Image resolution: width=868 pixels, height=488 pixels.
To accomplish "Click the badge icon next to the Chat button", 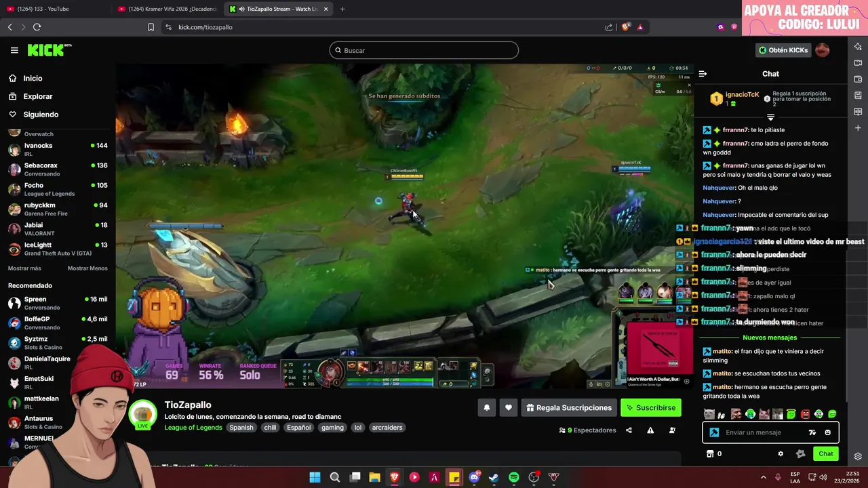I will tap(800, 453).
